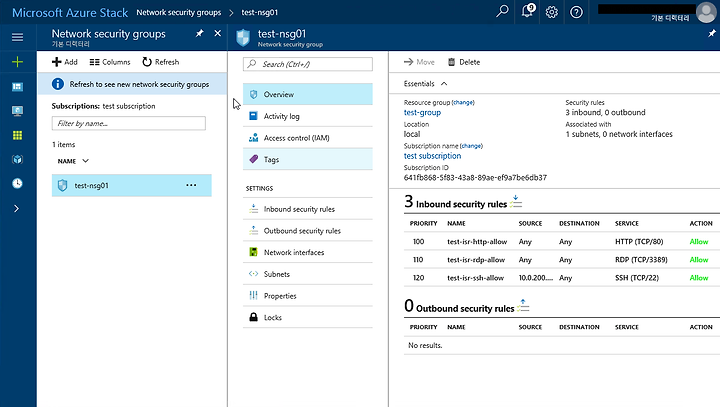Image resolution: width=720 pixels, height=407 pixels.
Task: Pin the Network security groups blade
Action: (x=199, y=34)
